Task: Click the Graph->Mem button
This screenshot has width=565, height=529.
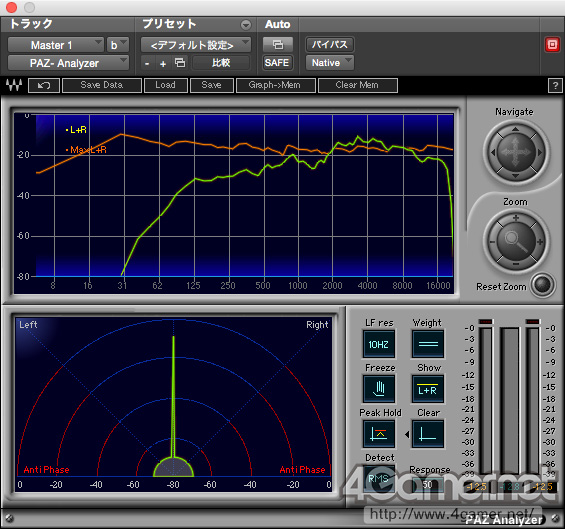Action: [275, 85]
